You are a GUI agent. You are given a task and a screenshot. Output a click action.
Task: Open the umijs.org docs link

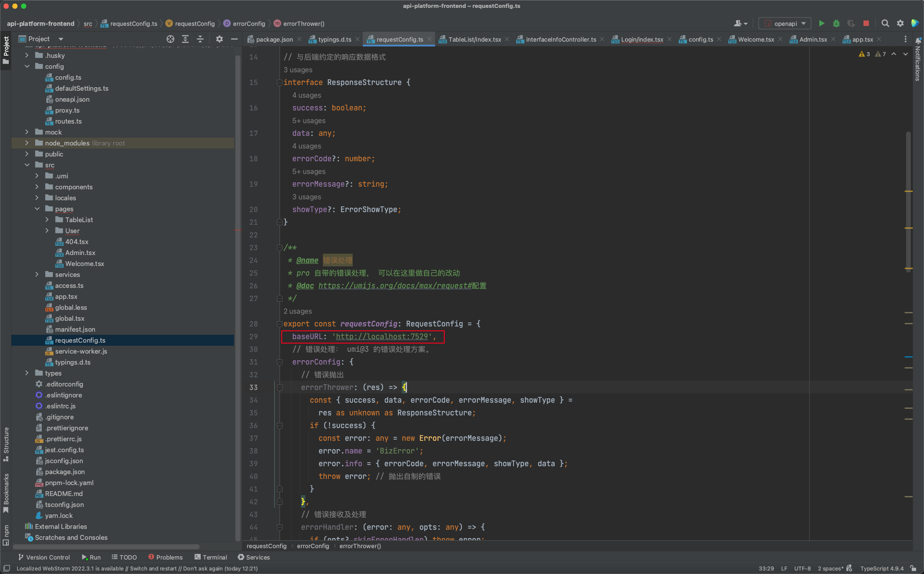tap(394, 286)
